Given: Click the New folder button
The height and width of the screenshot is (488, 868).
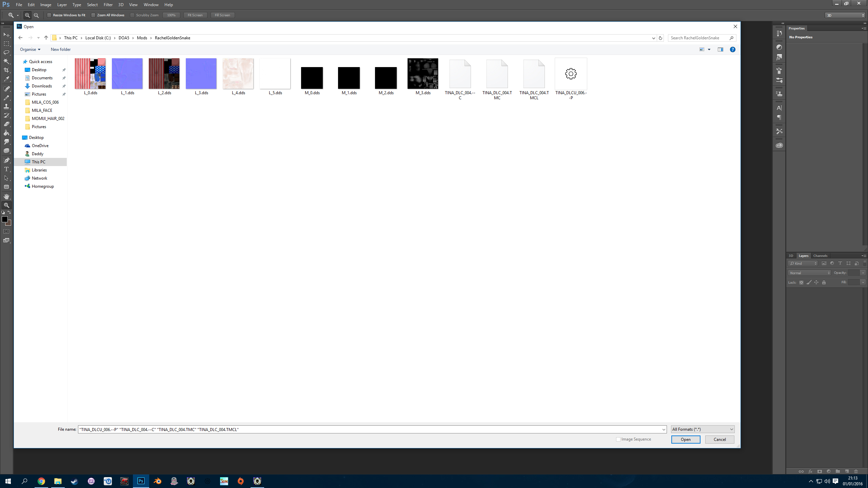Looking at the screenshot, I should pos(61,49).
